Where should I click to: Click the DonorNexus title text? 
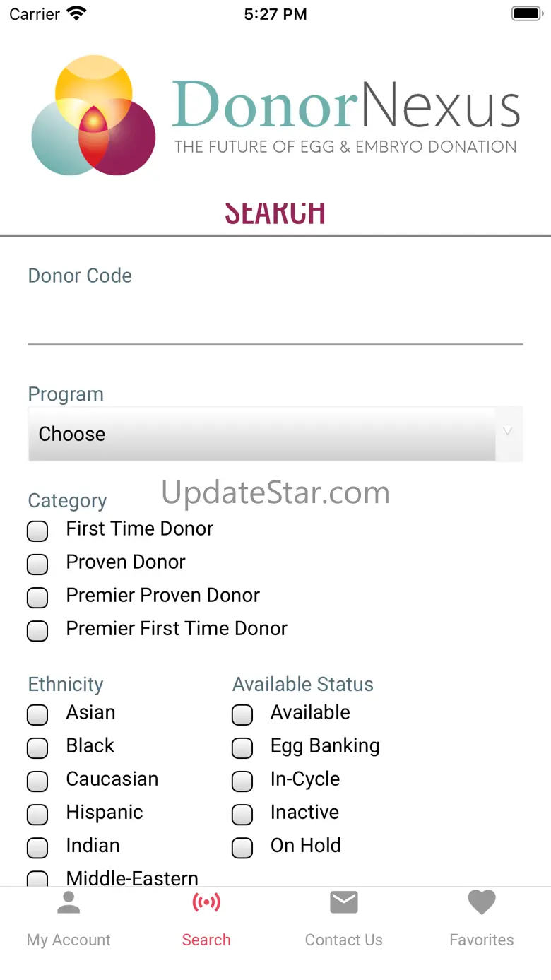[x=345, y=106]
